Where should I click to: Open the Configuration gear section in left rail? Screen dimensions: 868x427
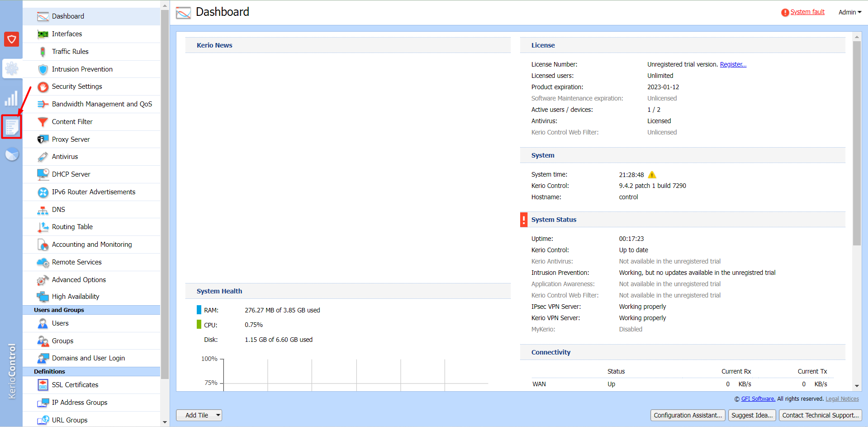pyautogui.click(x=12, y=69)
